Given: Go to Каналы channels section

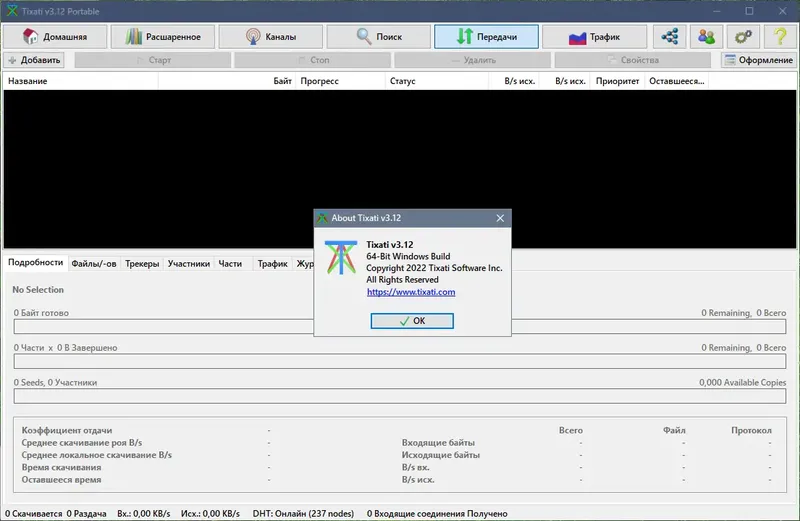Looking at the screenshot, I should point(271,37).
